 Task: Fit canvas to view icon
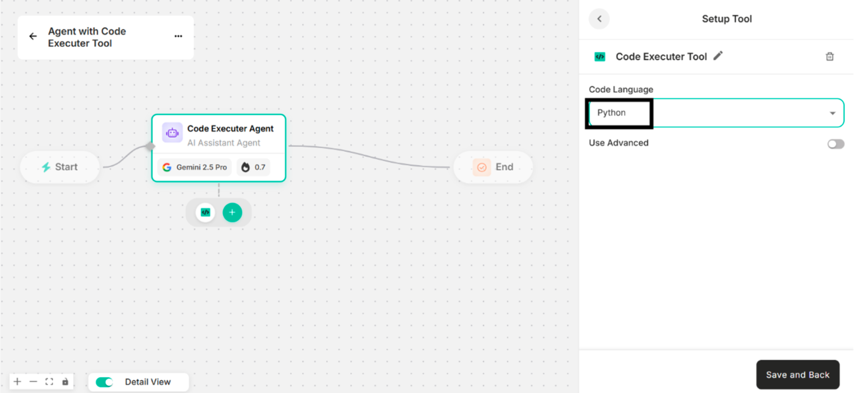[49, 381]
